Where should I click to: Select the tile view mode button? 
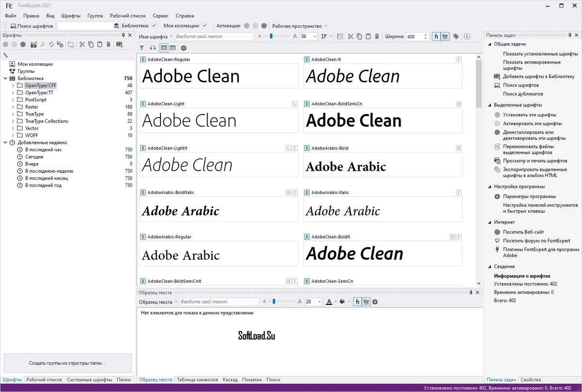[164, 48]
